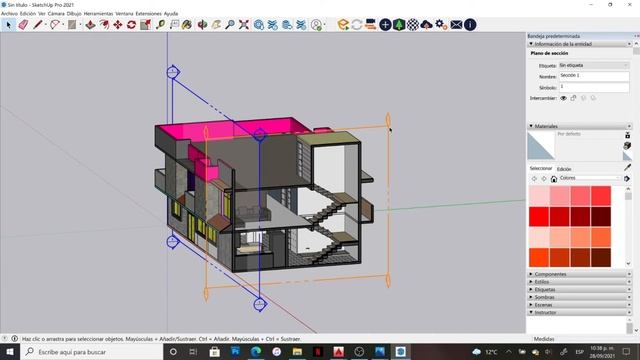
Task: Click the blue info circle icon
Action: [x=470, y=25]
